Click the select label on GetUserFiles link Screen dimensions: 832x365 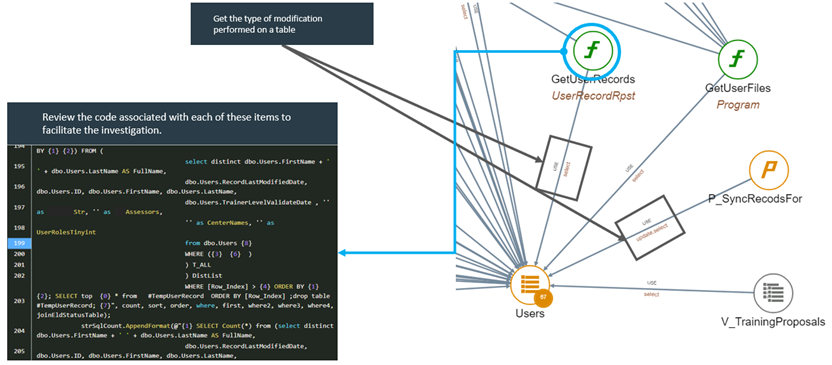pyautogui.click(x=639, y=175)
